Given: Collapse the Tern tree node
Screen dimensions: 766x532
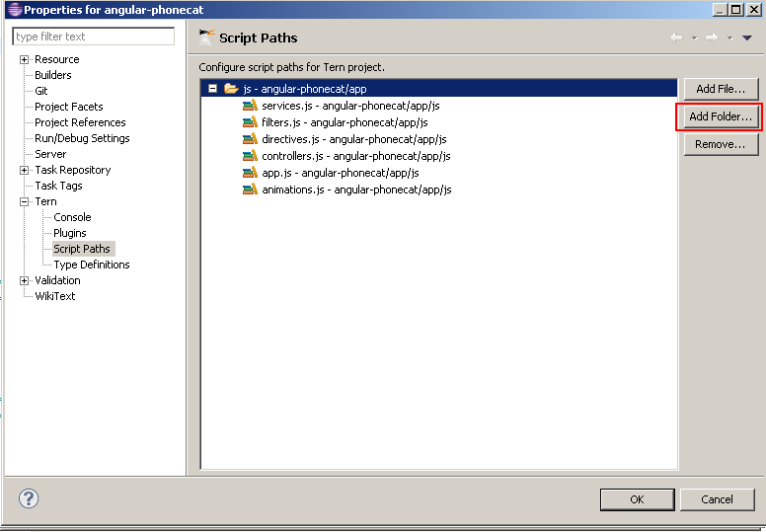Looking at the screenshot, I should click(x=24, y=201).
